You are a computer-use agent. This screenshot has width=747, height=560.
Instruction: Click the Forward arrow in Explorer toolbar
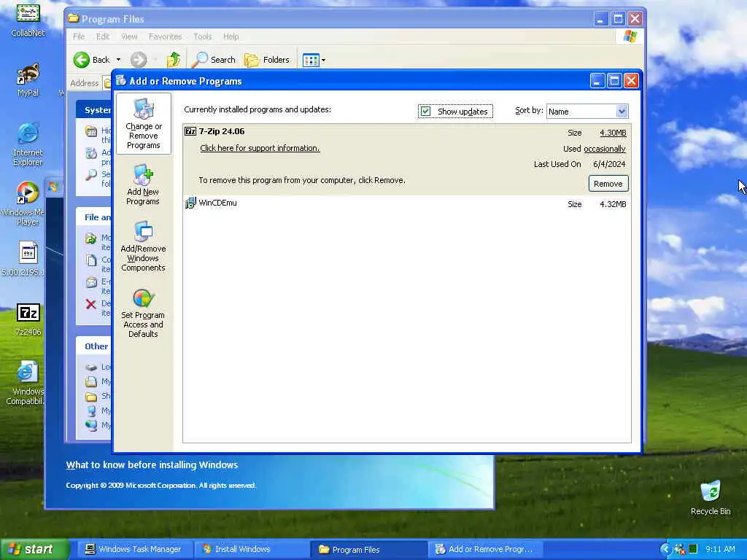point(139,60)
